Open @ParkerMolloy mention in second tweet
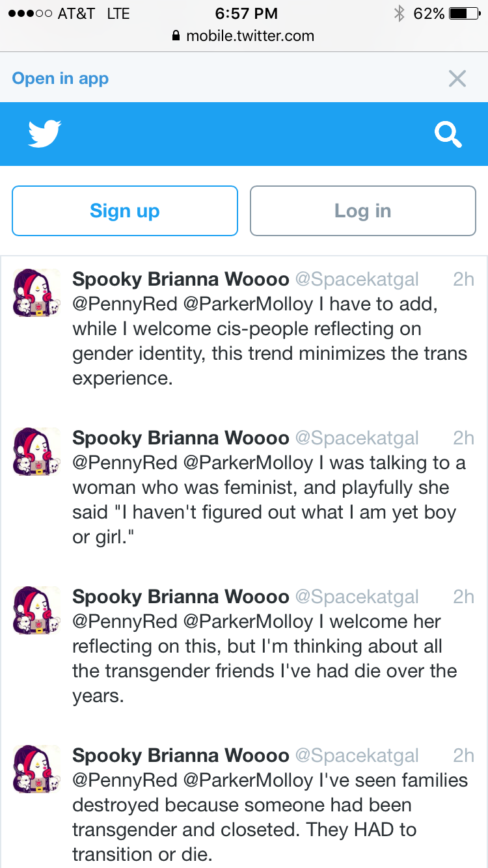Screen dimensions: 488x868 [249, 463]
